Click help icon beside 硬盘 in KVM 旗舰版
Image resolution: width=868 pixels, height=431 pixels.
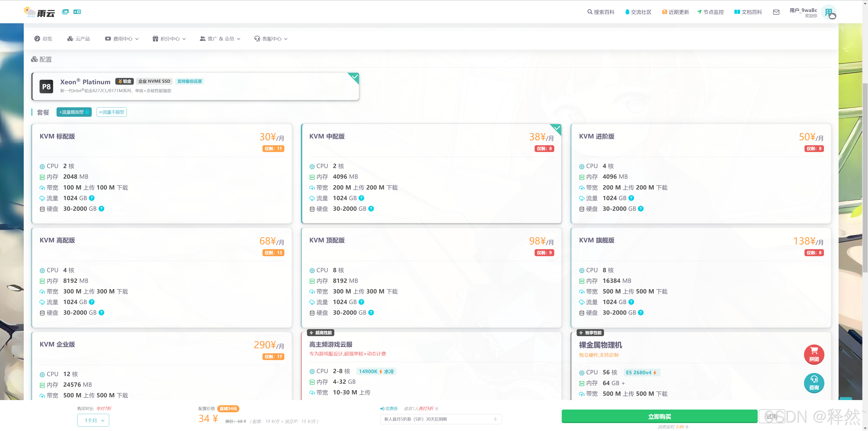641,312
